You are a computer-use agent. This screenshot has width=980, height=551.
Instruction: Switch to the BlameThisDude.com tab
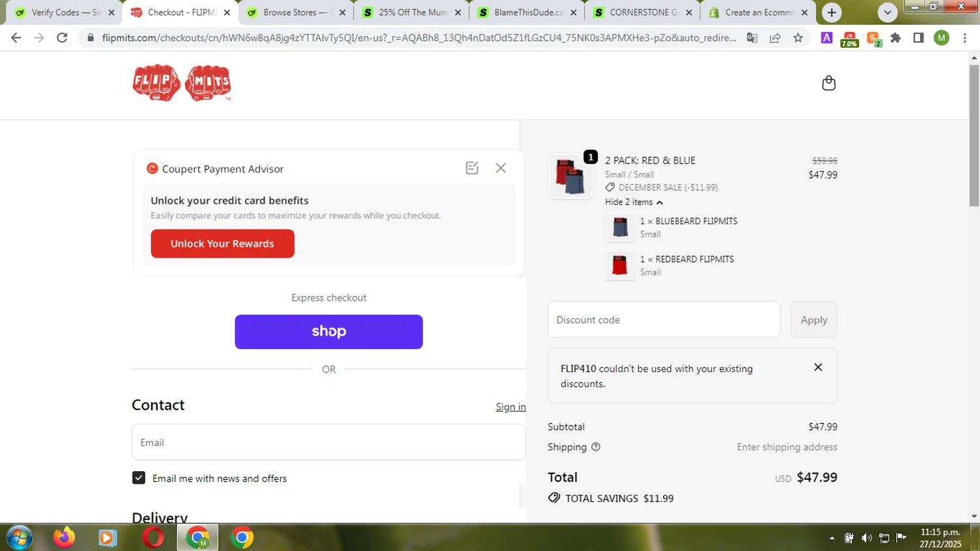[x=529, y=12]
